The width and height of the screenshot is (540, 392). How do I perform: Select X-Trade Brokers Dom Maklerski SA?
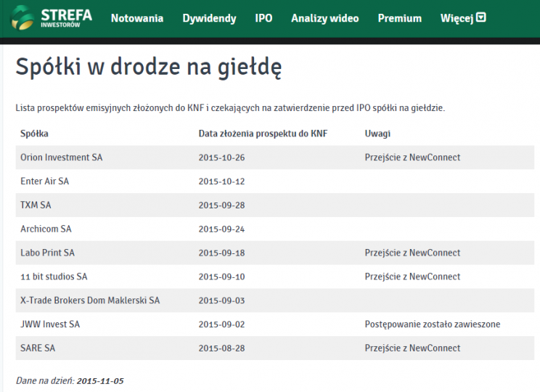pyautogui.click(x=90, y=301)
